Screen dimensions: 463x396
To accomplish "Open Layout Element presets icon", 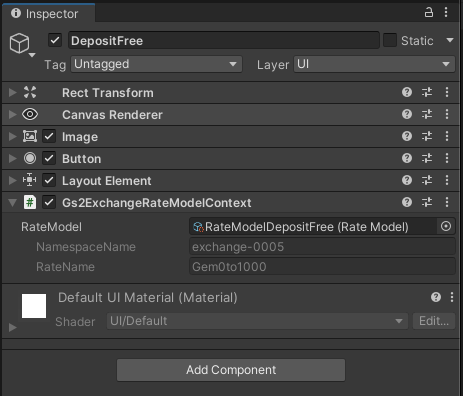I will pos(427,180).
